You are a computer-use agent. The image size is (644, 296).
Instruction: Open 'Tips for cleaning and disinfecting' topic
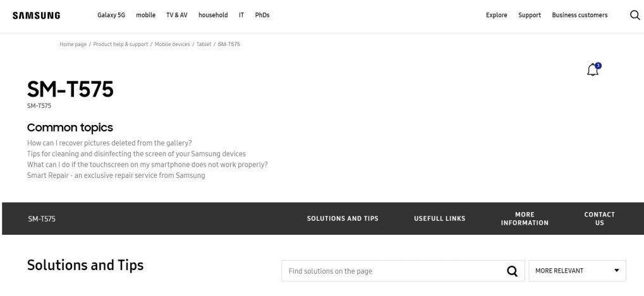point(137,154)
